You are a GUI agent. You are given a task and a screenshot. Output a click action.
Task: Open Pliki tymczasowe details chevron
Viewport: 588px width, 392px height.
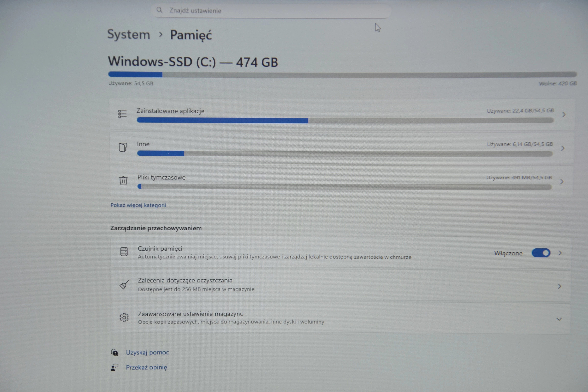(x=562, y=182)
